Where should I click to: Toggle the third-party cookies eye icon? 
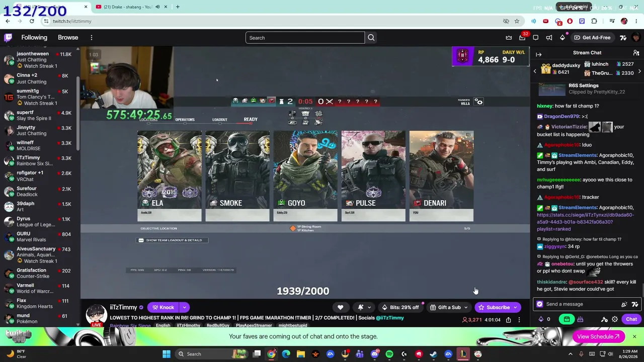(506, 21)
